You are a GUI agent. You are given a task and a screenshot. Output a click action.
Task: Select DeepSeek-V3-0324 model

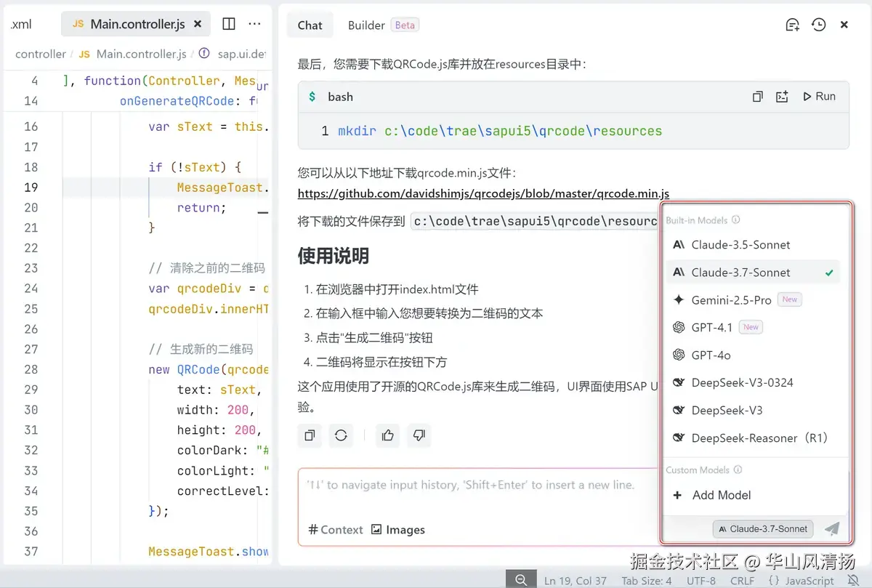pos(753,382)
